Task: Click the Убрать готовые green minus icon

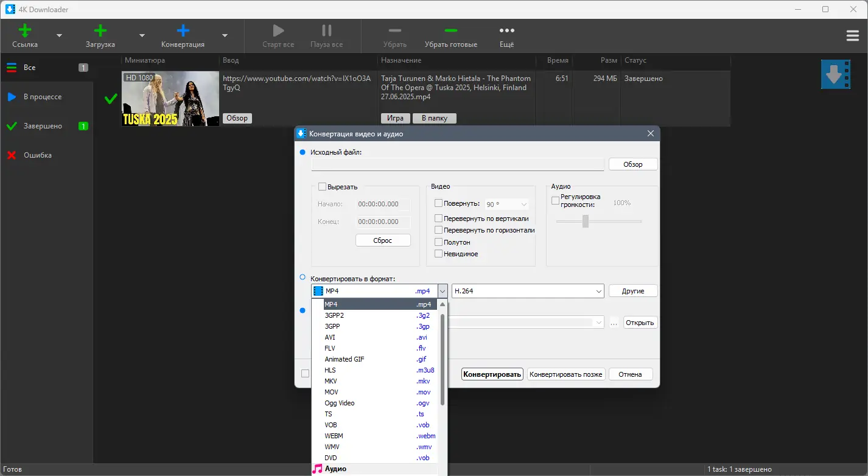Action: (451, 30)
